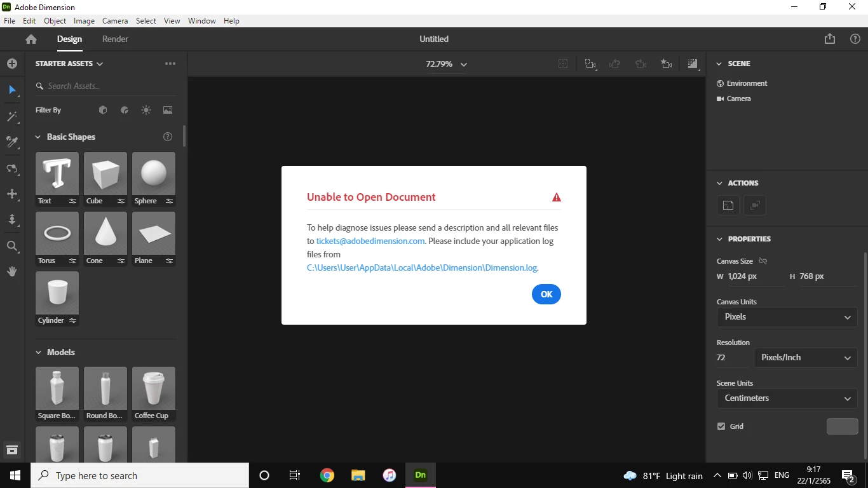868x488 pixels.
Task: Collapse the Scene panel
Action: click(x=719, y=64)
